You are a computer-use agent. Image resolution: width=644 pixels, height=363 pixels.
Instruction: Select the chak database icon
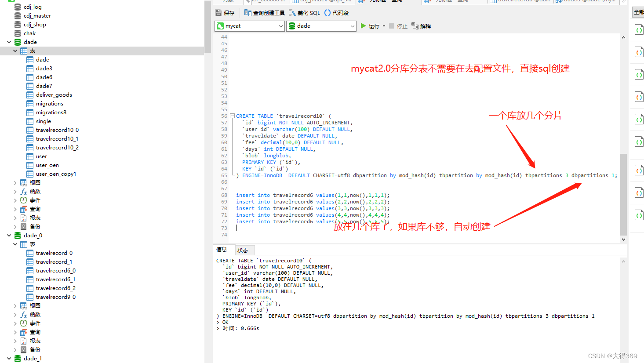[x=18, y=33]
